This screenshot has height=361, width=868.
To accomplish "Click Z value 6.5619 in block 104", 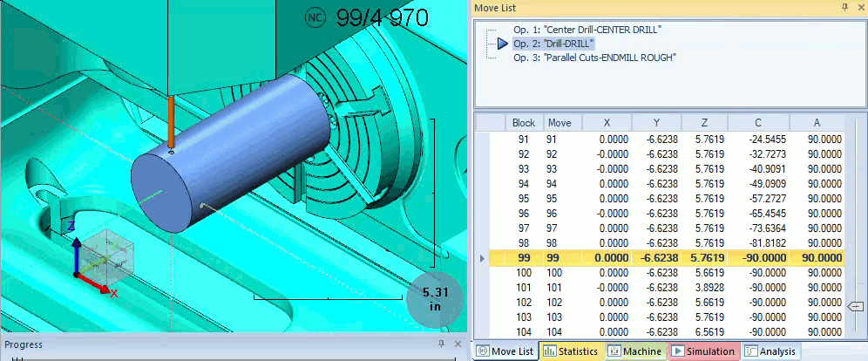I will click(x=709, y=332).
